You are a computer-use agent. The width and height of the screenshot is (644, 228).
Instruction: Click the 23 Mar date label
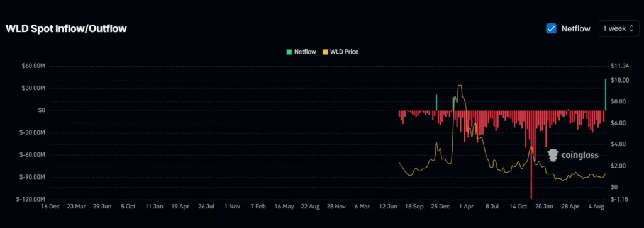[76, 206]
